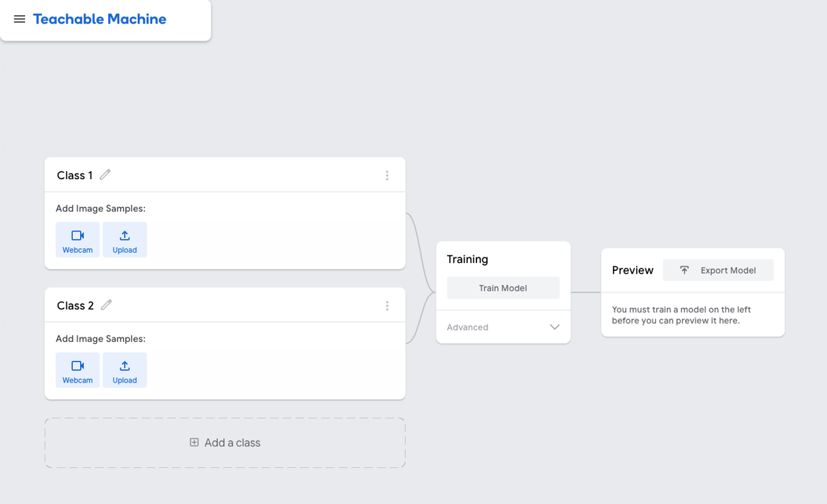This screenshot has width=827, height=504.
Task: Click the pencil icon to rename Class 1
Action: pos(105,175)
